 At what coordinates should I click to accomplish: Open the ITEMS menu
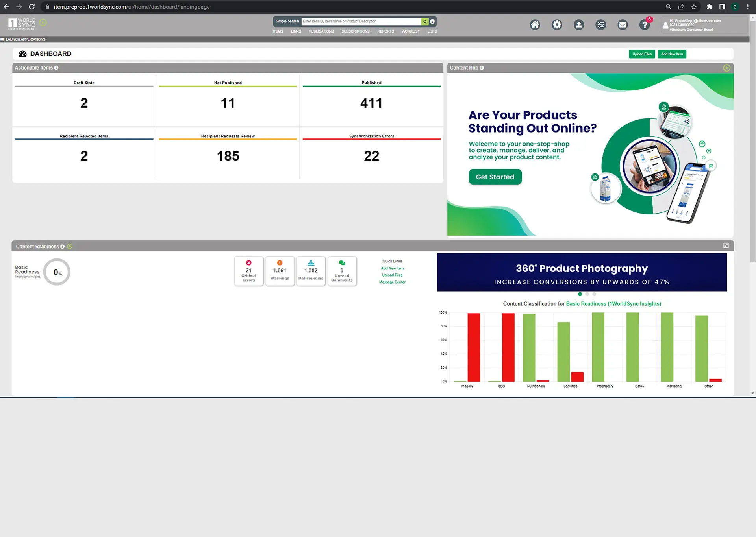point(278,31)
